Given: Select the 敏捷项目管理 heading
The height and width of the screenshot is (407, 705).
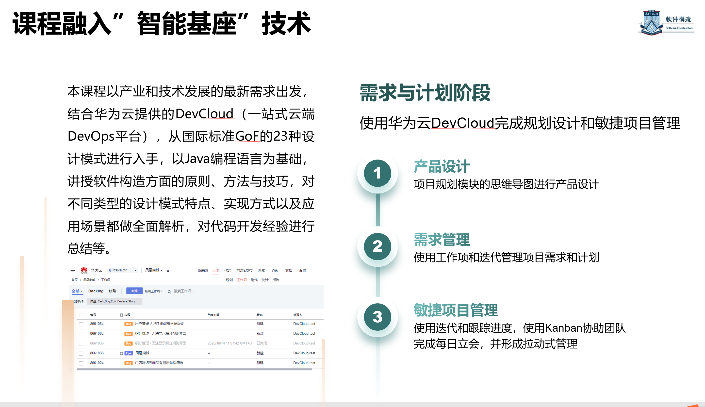Looking at the screenshot, I should pyautogui.click(x=455, y=310).
